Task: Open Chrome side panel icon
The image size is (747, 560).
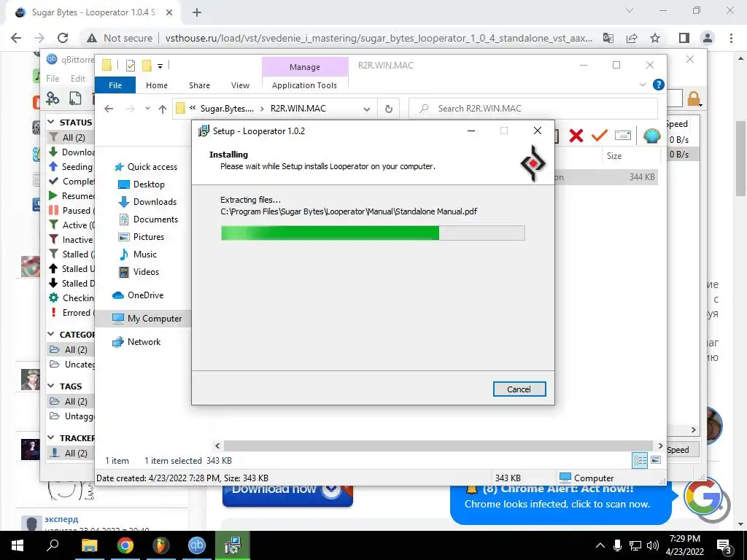Action: [x=684, y=38]
